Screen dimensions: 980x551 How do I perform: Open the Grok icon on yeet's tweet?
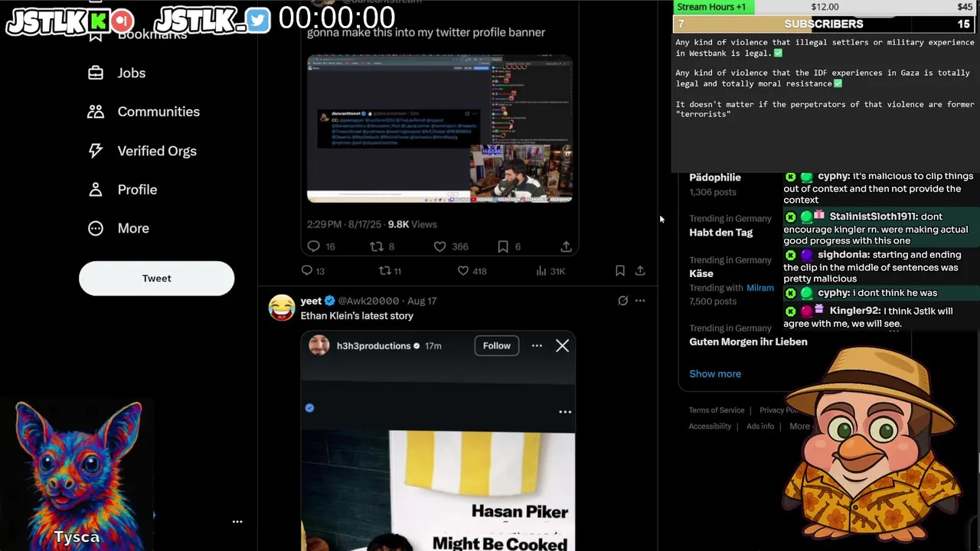coord(623,301)
